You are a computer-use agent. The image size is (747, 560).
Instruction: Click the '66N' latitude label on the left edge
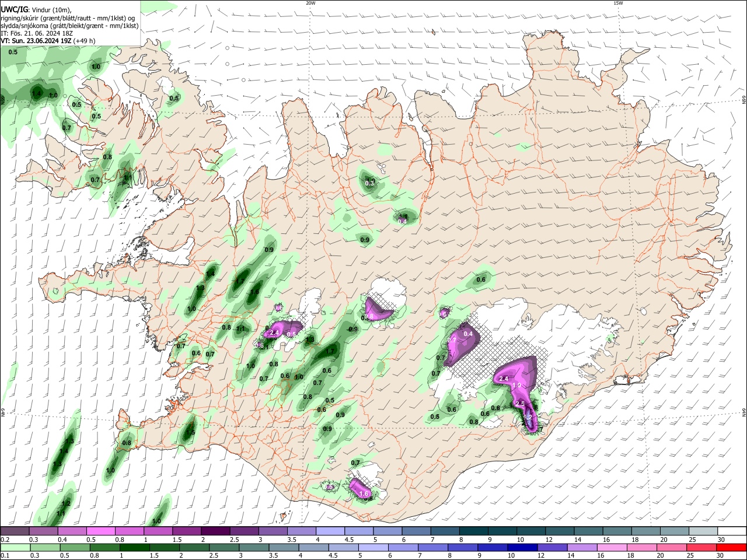(3, 100)
